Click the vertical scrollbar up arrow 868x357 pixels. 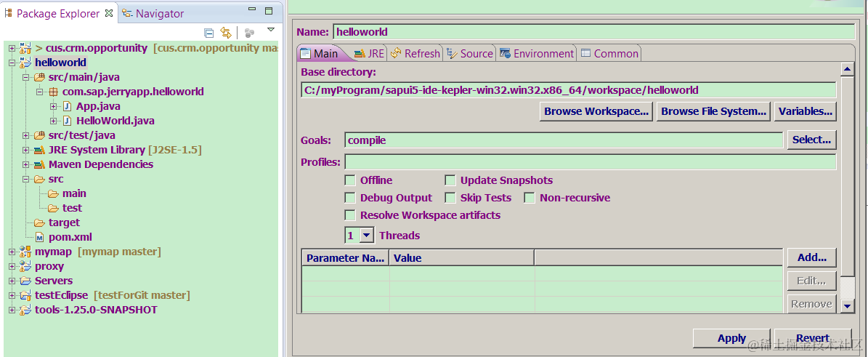tap(847, 70)
